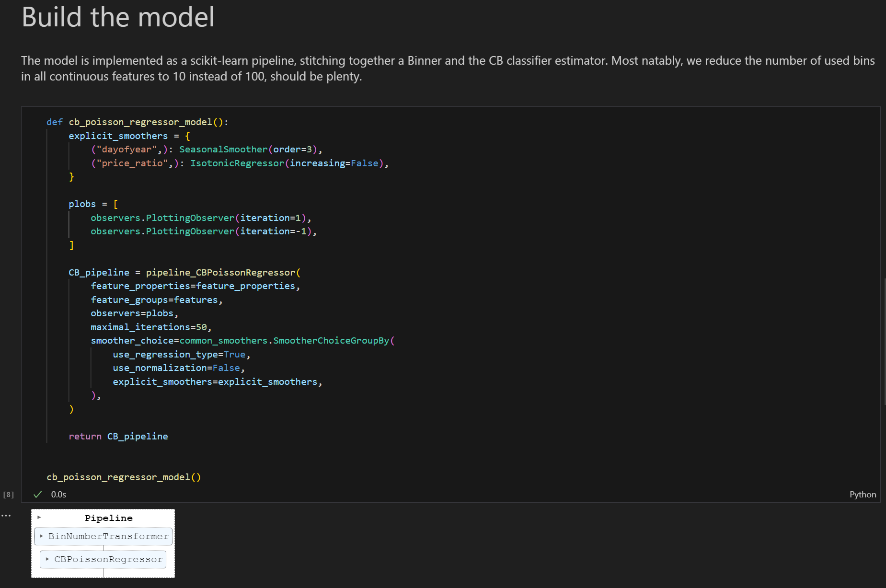Screen dimensions: 886x588
Task: Expand the BinNumberTransformer step
Action: pos(42,536)
